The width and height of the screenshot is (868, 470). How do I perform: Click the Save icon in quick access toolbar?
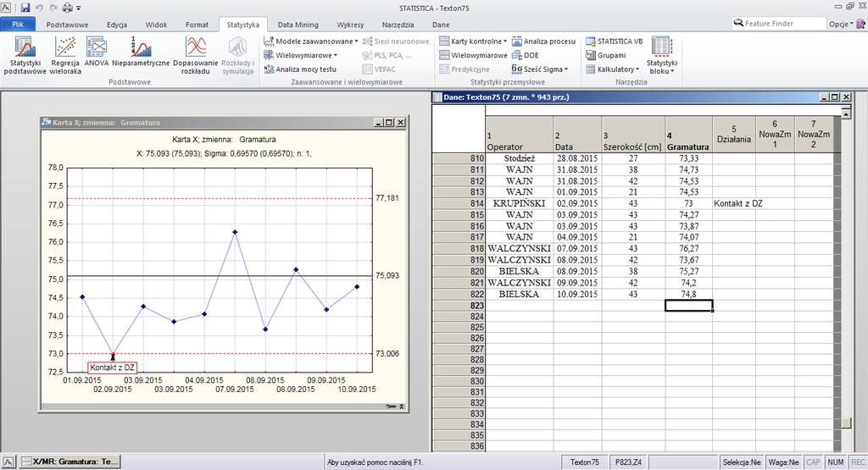pyautogui.click(x=25, y=8)
